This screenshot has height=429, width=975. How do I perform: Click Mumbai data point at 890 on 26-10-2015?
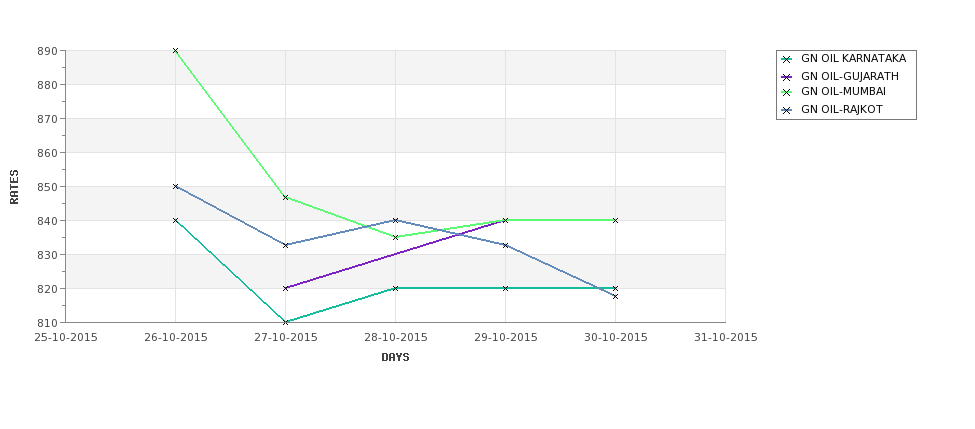pyautogui.click(x=175, y=50)
